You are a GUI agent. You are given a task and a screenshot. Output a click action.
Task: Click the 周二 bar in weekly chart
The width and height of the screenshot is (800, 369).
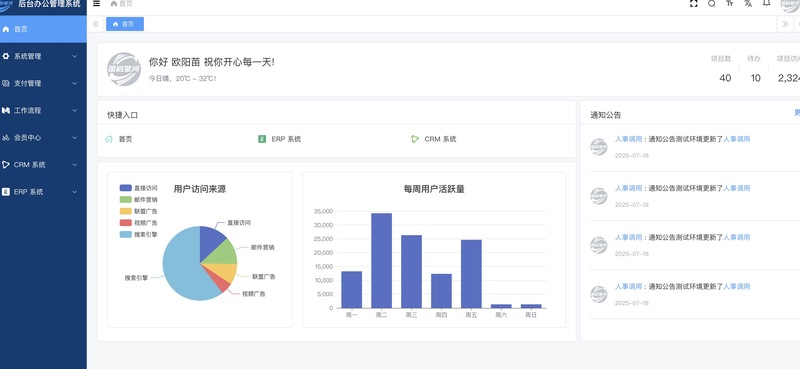[381, 260]
